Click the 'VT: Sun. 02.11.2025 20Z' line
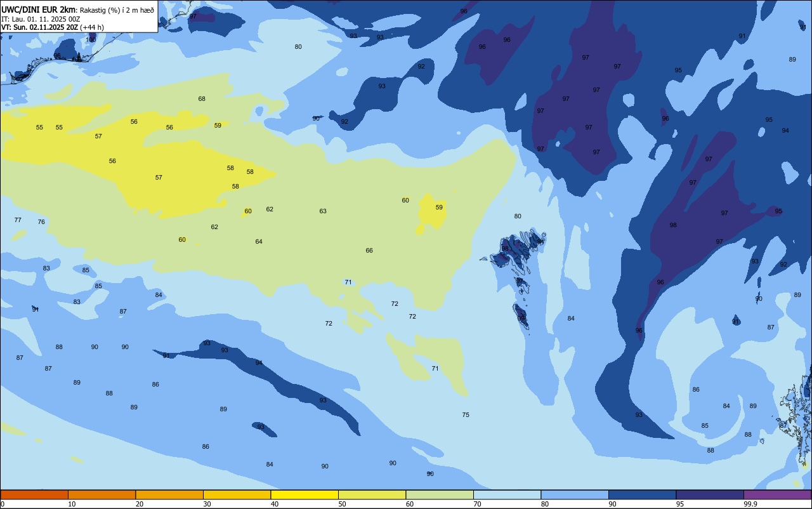The height and width of the screenshot is (509, 812). [40, 27]
